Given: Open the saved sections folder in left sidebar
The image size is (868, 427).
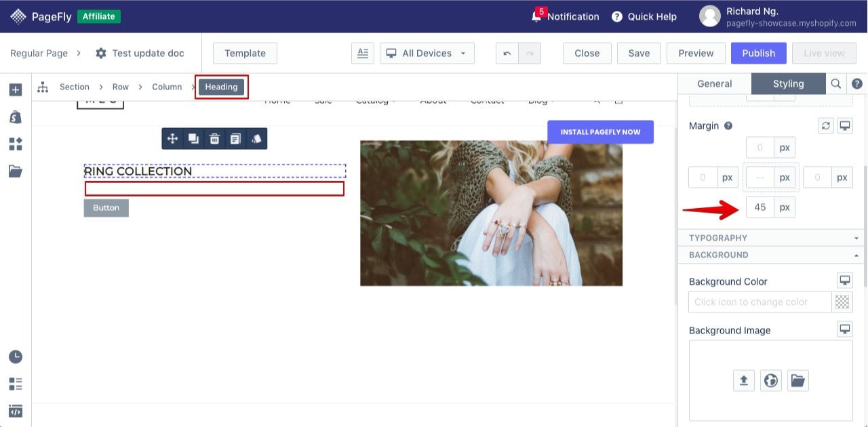Looking at the screenshot, I should point(16,171).
